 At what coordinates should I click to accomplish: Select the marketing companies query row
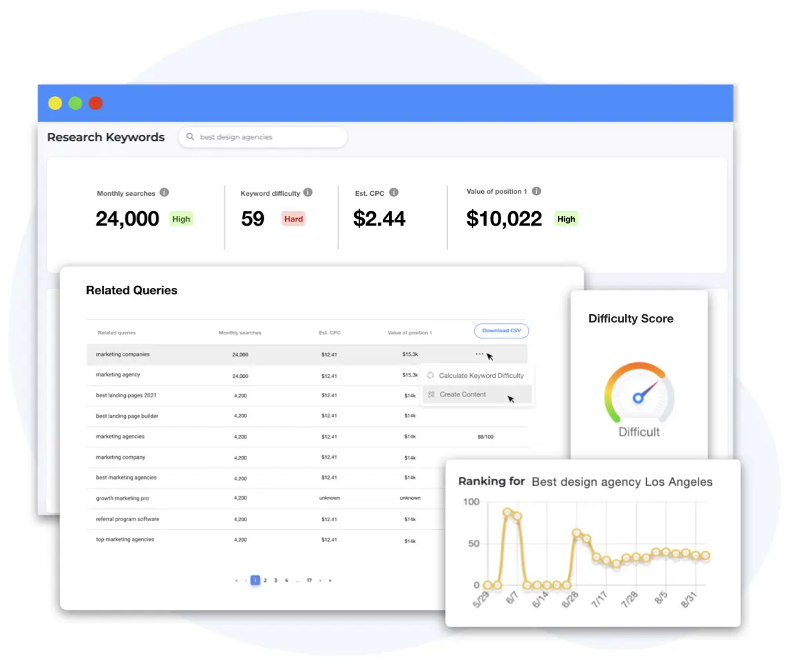tap(307, 354)
